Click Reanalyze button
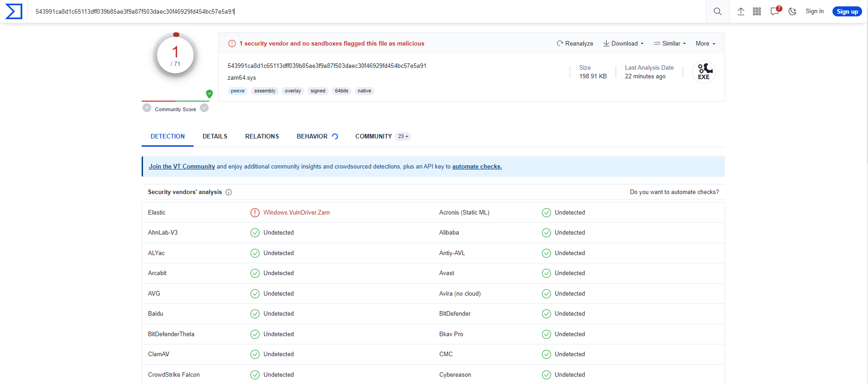 575,44
